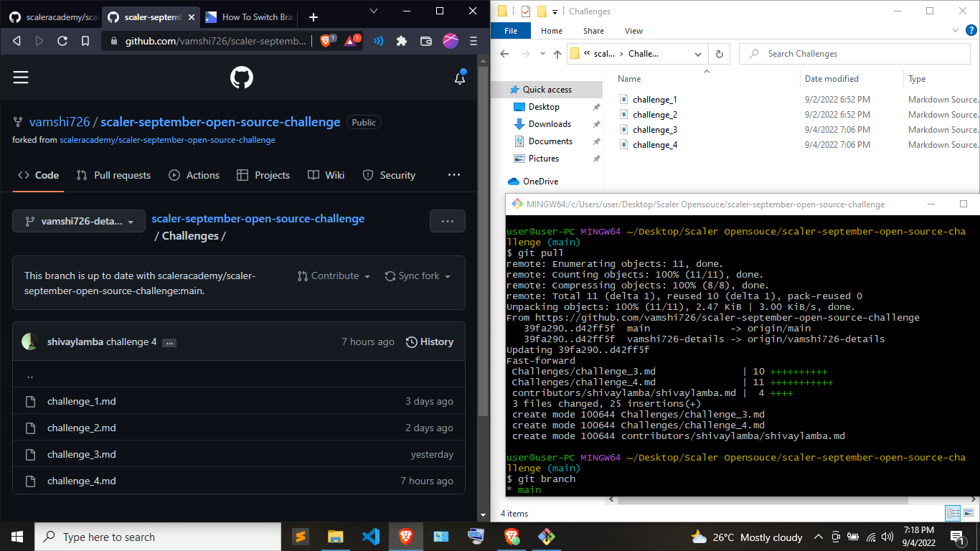980x551 pixels.
Task: Open Brave Rewards from the BAT triangle icon
Action: coord(351,41)
